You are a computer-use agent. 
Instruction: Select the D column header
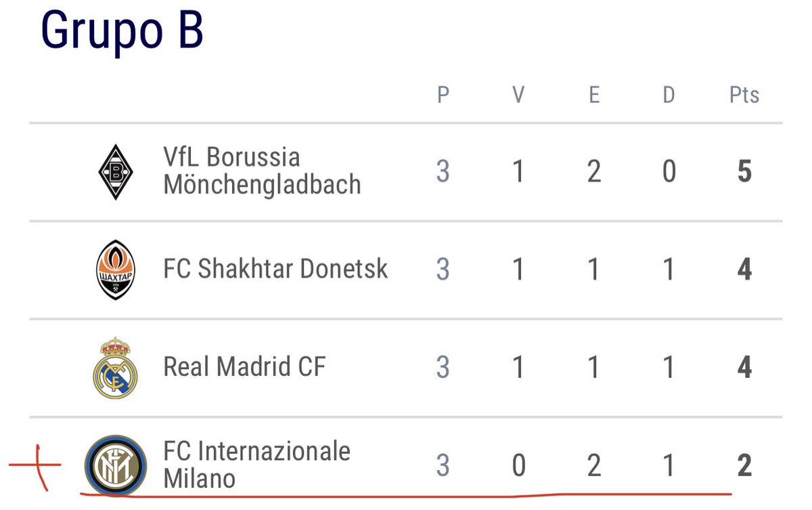point(669,95)
